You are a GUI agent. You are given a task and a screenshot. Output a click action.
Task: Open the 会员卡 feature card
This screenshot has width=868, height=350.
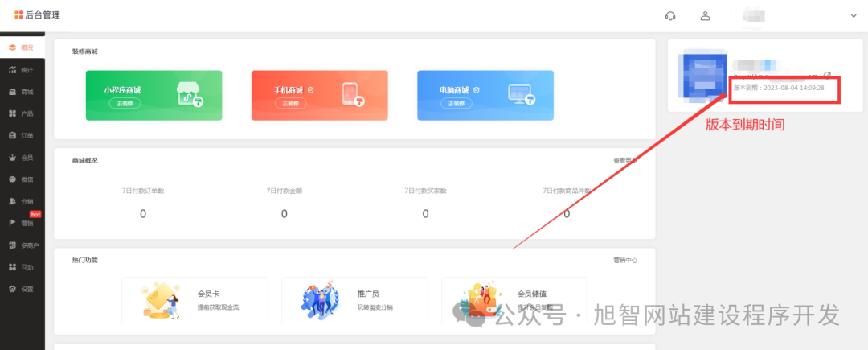[194, 300]
